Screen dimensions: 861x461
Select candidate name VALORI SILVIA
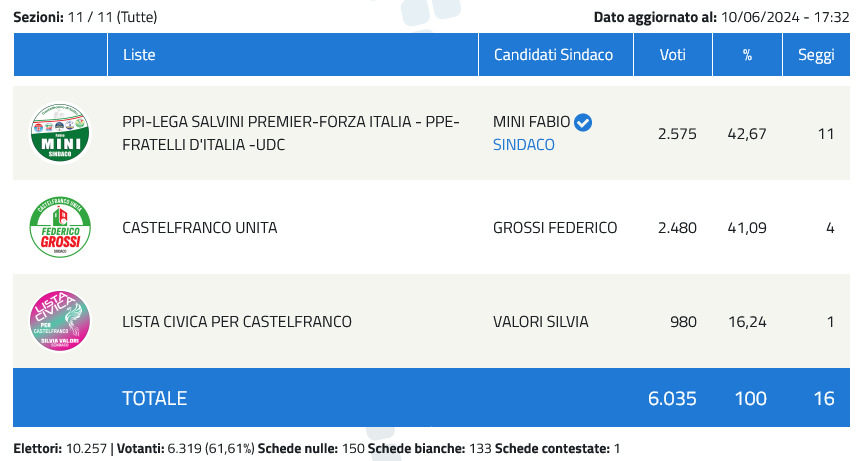point(540,322)
